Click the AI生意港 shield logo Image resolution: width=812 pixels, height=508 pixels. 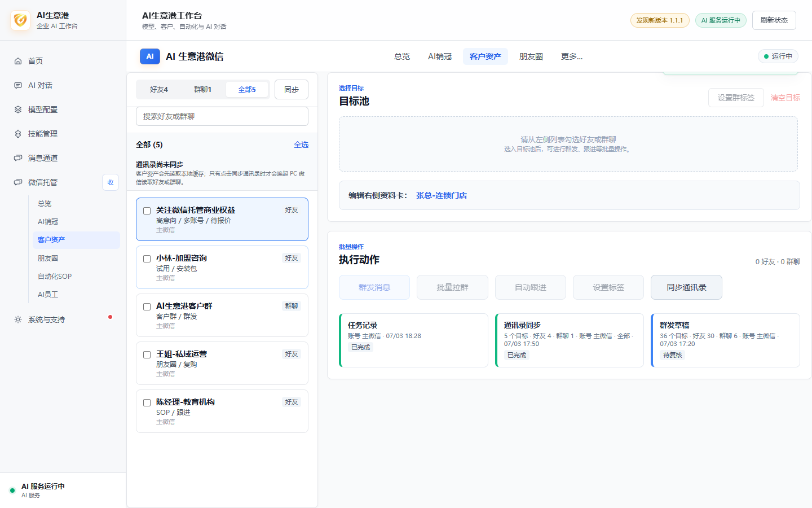click(x=20, y=20)
